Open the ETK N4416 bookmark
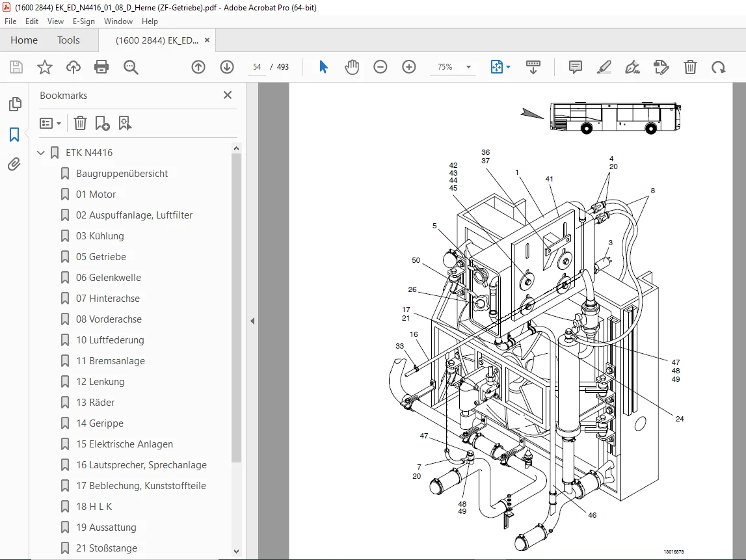Image resolution: width=746 pixels, height=560 pixels. (x=89, y=153)
